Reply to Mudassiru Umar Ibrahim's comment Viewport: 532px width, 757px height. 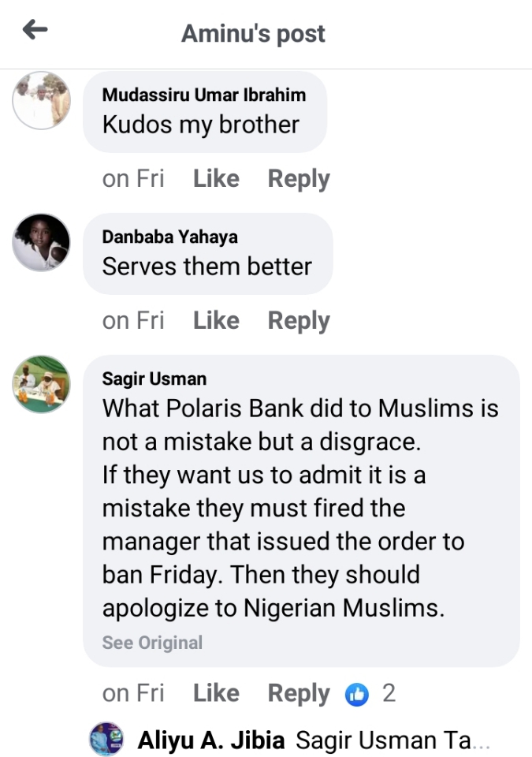[299, 179]
